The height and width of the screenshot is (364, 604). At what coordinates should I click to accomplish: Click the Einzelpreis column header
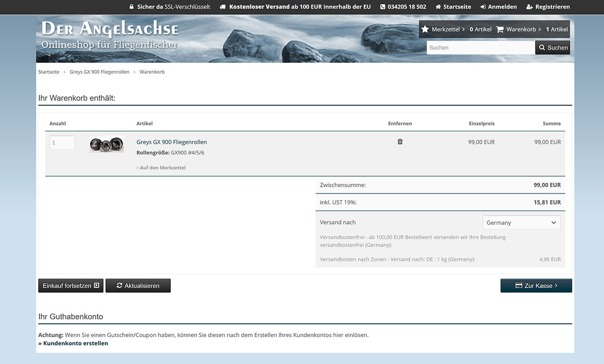pos(482,124)
